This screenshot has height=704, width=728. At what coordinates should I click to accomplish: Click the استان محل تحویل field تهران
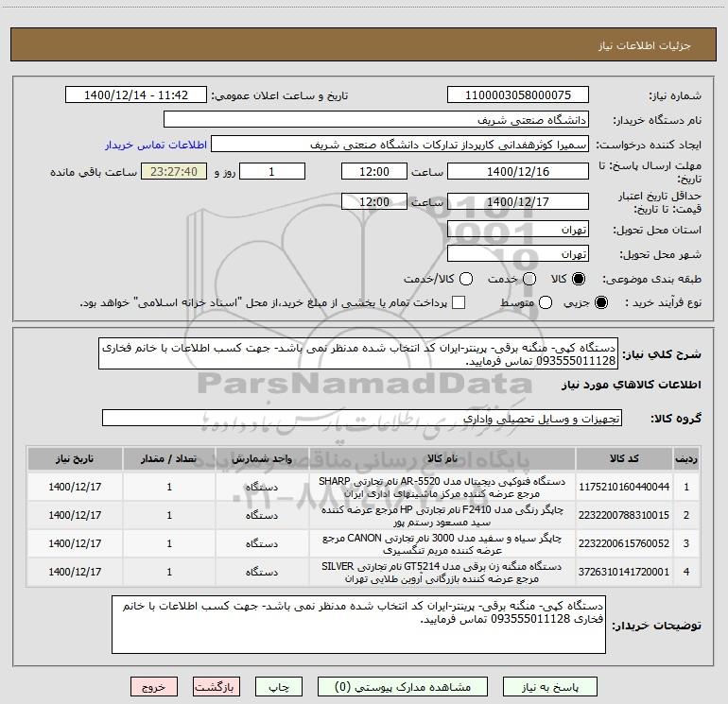coord(518,230)
